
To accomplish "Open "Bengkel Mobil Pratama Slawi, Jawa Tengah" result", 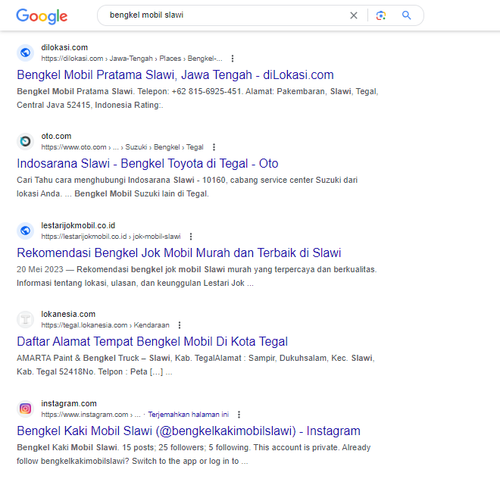I will pyautogui.click(x=175, y=75).
